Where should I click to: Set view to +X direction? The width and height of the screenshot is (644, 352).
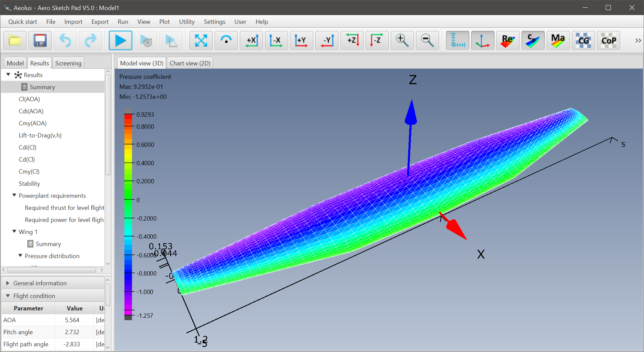[x=251, y=41]
